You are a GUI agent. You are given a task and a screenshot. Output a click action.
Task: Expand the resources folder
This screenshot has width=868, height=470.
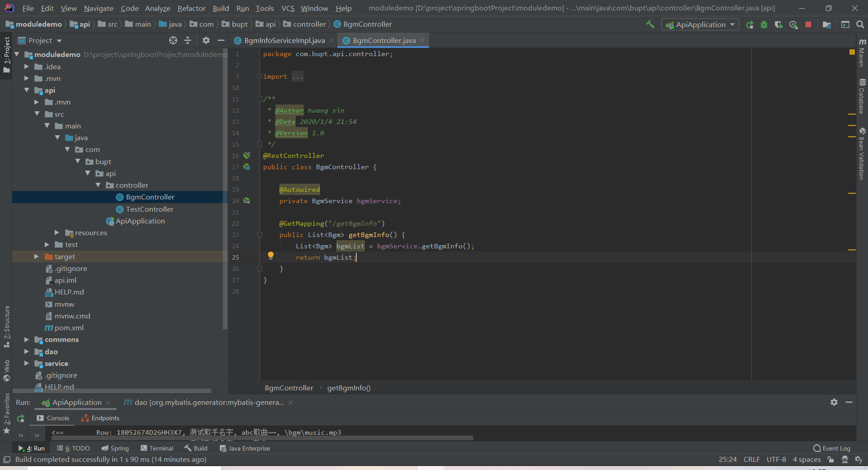(x=57, y=233)
